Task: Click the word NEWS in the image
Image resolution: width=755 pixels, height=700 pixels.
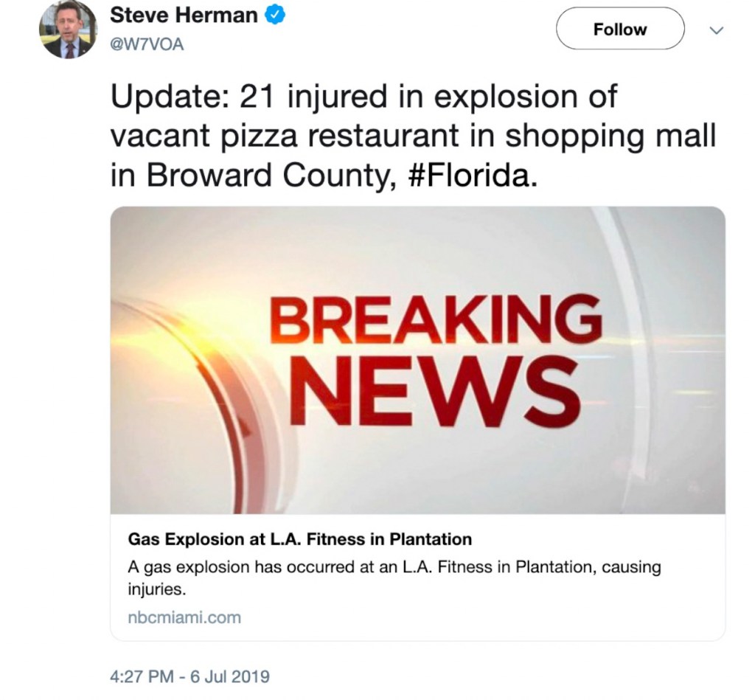Action: point(436,387)
